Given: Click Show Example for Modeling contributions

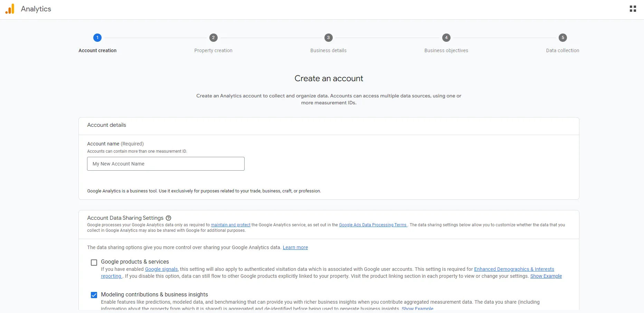Looking at the screenshot, I should point(418,309).
